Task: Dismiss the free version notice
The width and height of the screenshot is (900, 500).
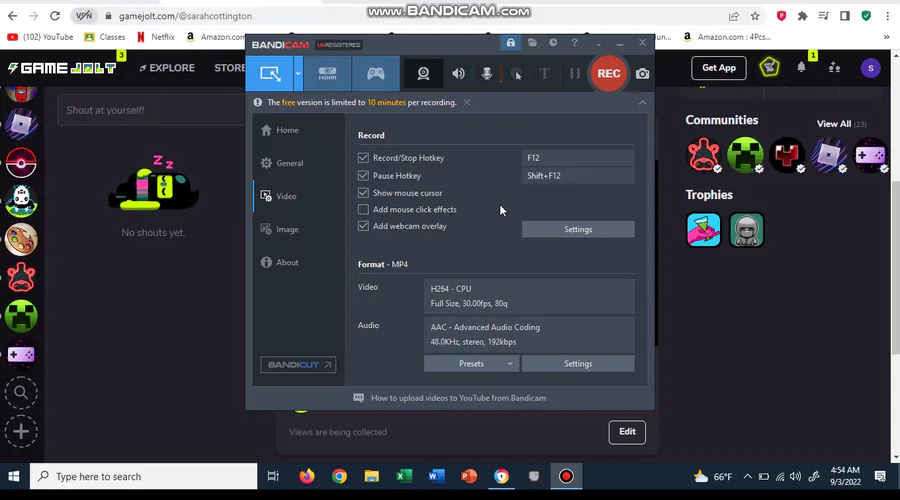Action: pyautogui.click(x=467, y=102)
